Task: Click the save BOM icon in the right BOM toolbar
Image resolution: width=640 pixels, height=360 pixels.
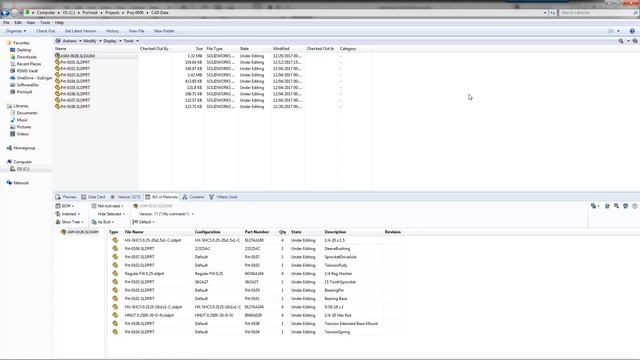Action: pyautogui.click(x=607, y=206)
